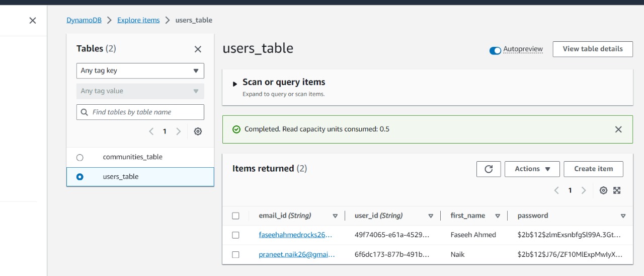Go to next page of items
The image size is (644, 276).
(584, 190)
